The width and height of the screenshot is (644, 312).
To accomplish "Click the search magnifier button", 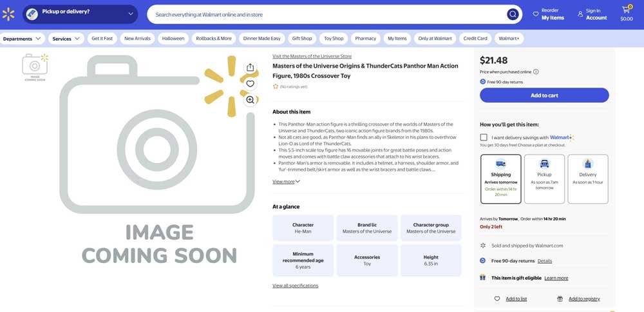I will [513, 14].
